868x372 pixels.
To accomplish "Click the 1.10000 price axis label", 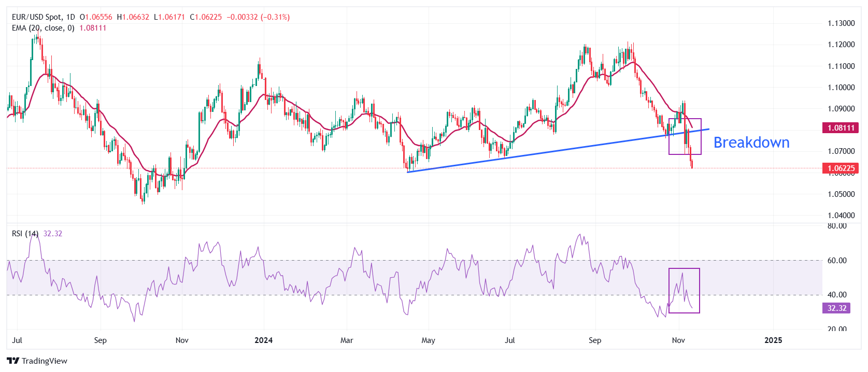I will click(841, 88).
